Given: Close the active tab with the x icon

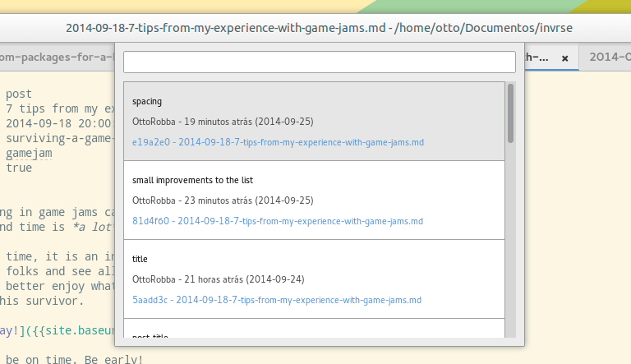Looking at the screenshot, I should [x=565, y=58].
